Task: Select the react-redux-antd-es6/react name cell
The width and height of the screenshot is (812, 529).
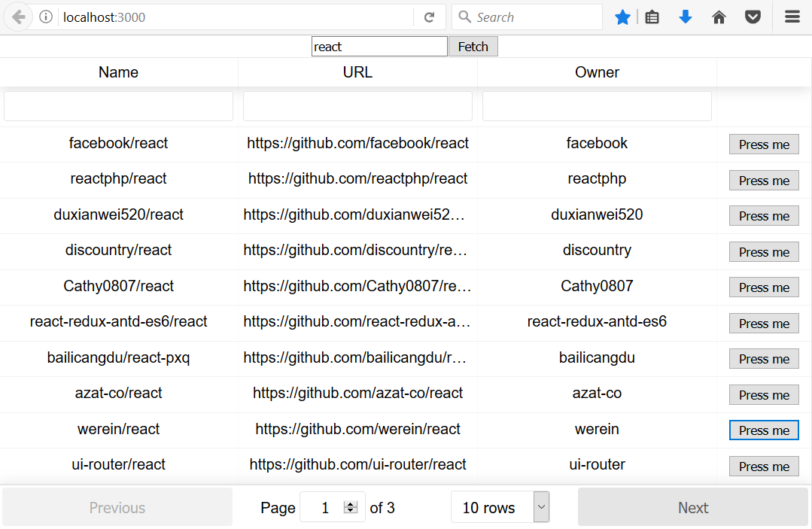Action: point(119,322)
